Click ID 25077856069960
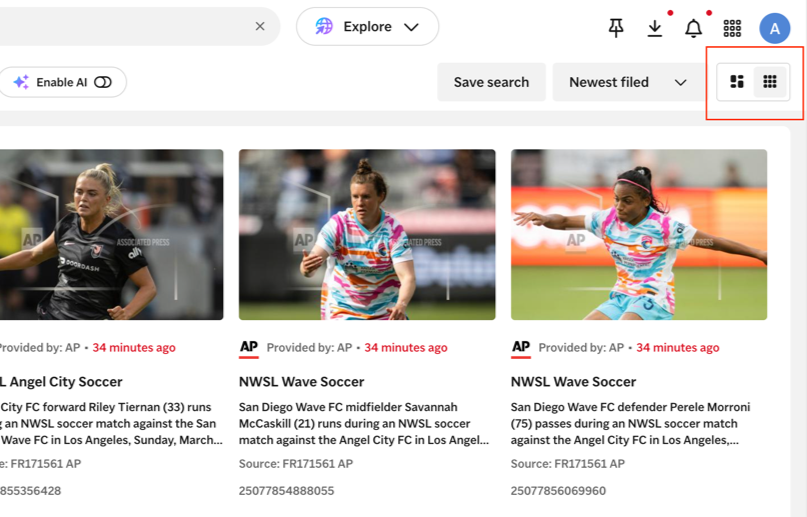The width and height of the screenshot is (807, 517). (558, 491)
